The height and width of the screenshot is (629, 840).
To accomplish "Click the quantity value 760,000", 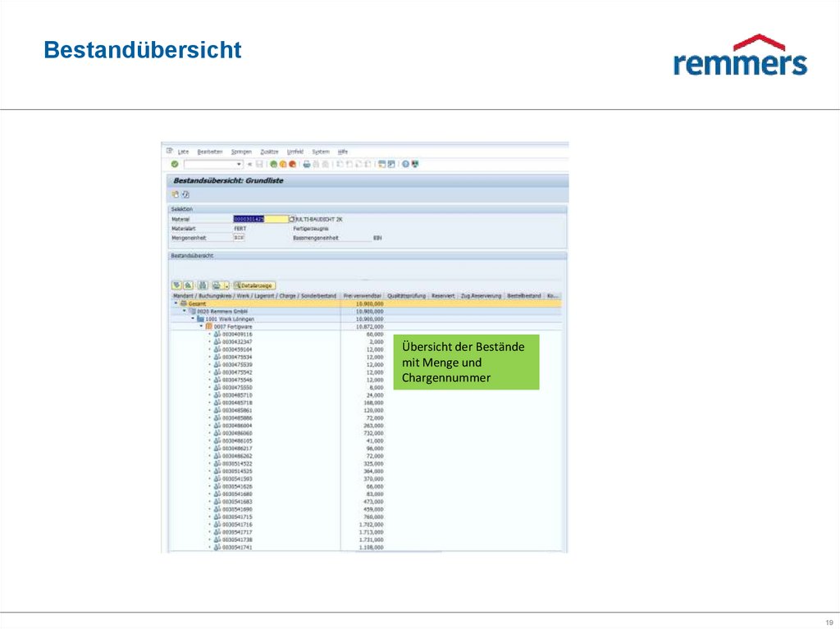I will 373,517.
